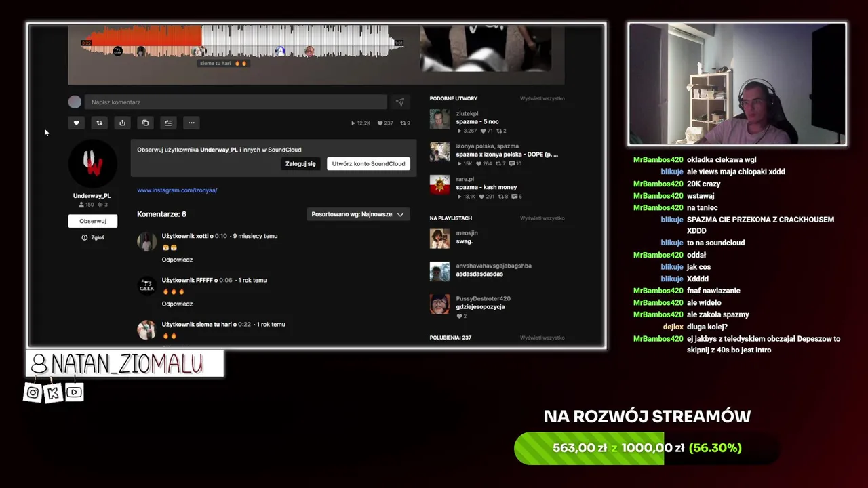
Task: Click the meosjin playlist thumbnail
Action: pos(439,239)
